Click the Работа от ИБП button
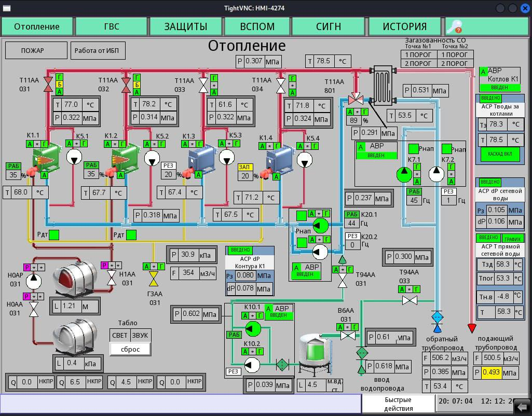532x416 pixels. [x=98, y=50]
